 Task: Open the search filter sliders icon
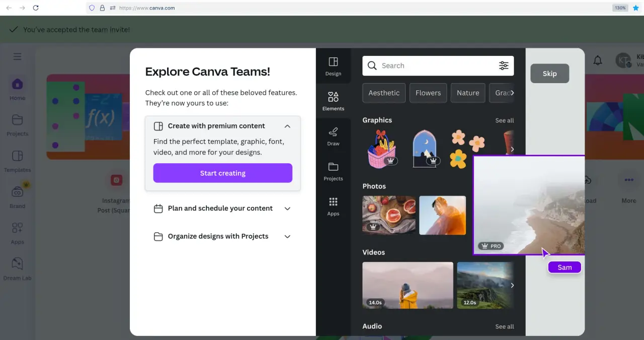503,65
